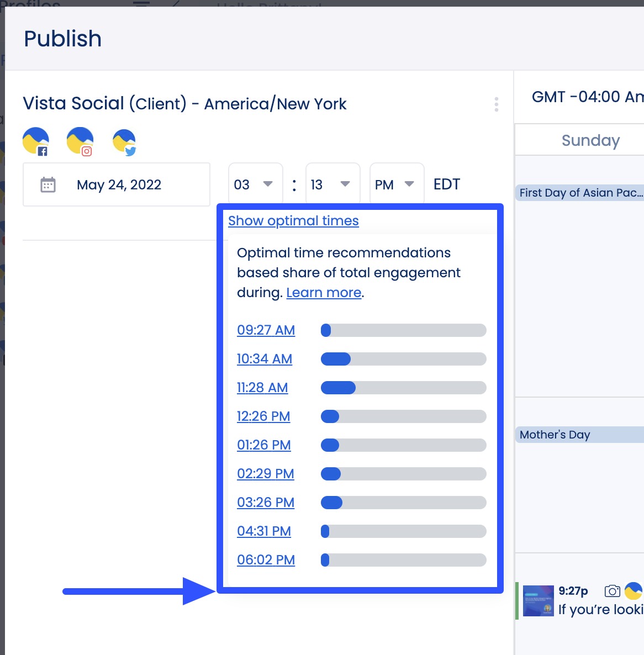Viewport: 644px width, 655px height.
Task: Choose the 09:27 AM optimal time
Action: (x=266, y=330)
